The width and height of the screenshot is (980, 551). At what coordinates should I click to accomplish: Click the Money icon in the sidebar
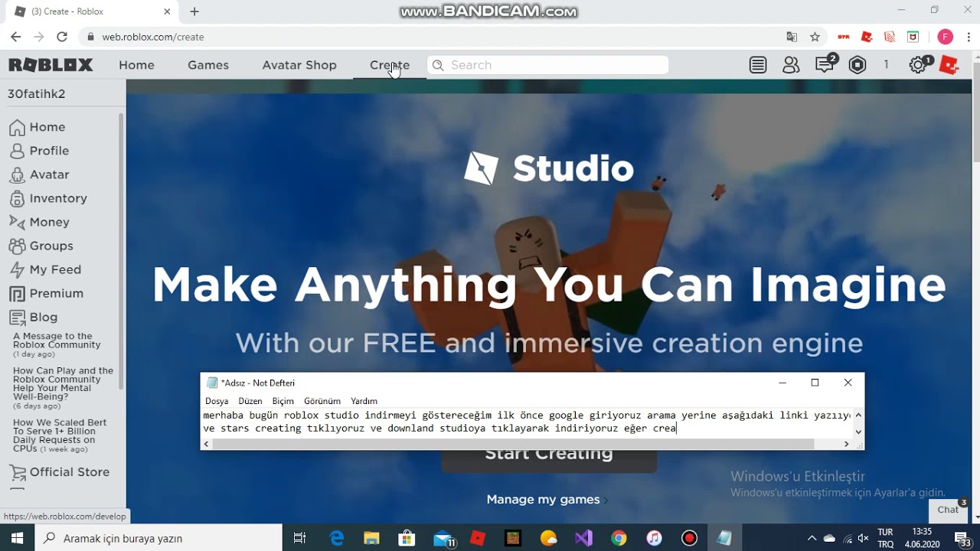[x=17, y=222]
